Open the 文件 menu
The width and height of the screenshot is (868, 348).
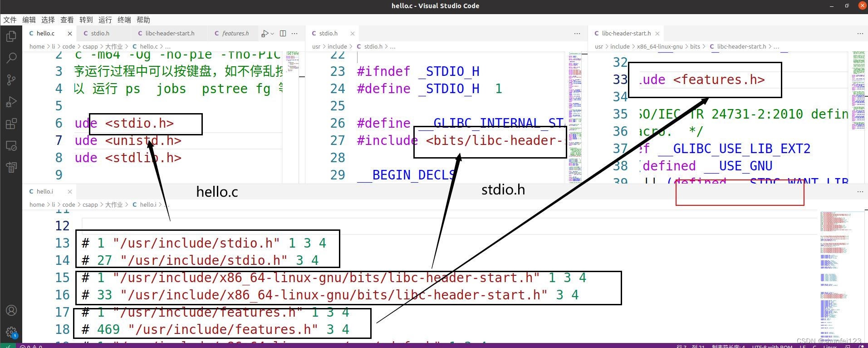click(x=10, y=20)
